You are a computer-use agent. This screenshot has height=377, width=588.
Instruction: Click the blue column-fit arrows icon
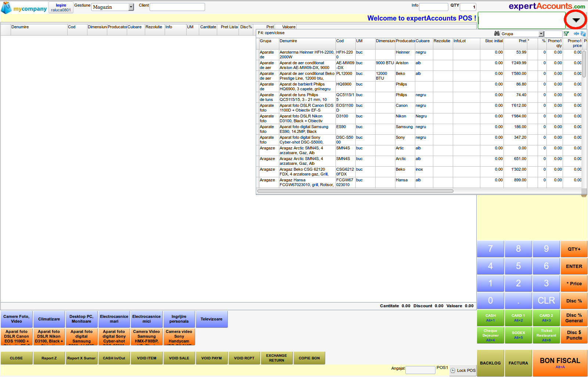tap(576, 34)
